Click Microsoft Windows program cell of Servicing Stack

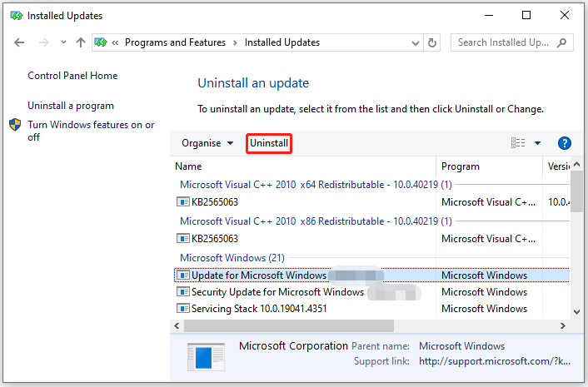pos(484,309)
